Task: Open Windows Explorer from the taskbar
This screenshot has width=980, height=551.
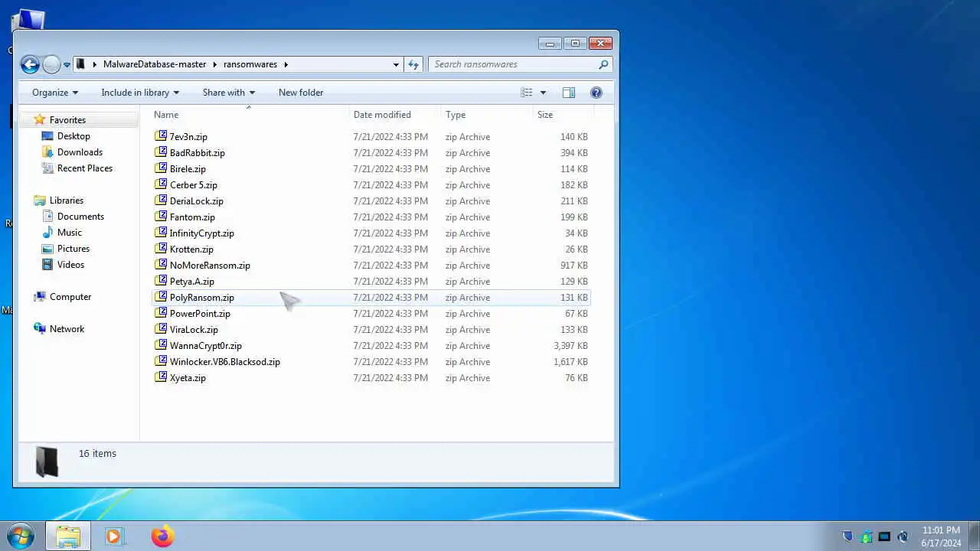Action: (x=68, y=536)
